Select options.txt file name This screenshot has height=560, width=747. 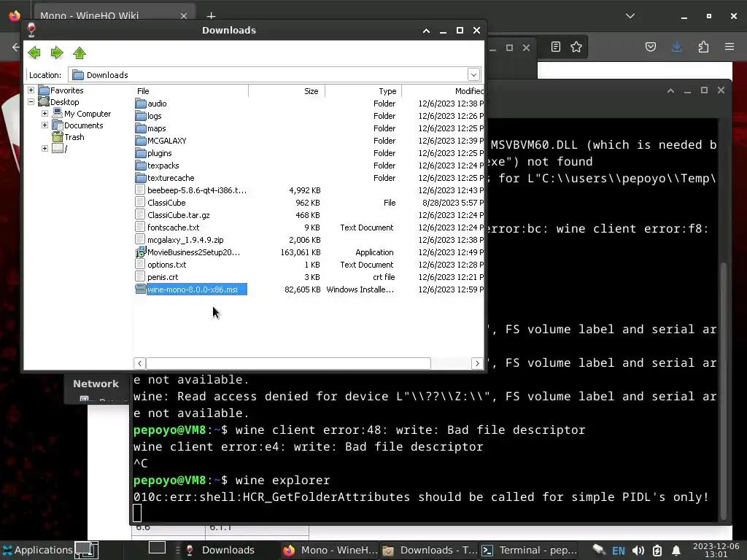click(x=167, y=265)
